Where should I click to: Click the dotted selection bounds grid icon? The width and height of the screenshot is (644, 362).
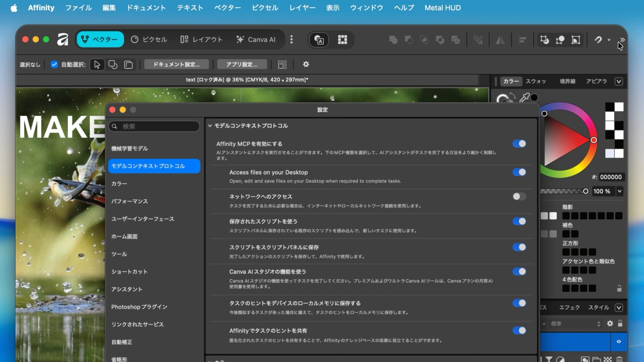282,64
